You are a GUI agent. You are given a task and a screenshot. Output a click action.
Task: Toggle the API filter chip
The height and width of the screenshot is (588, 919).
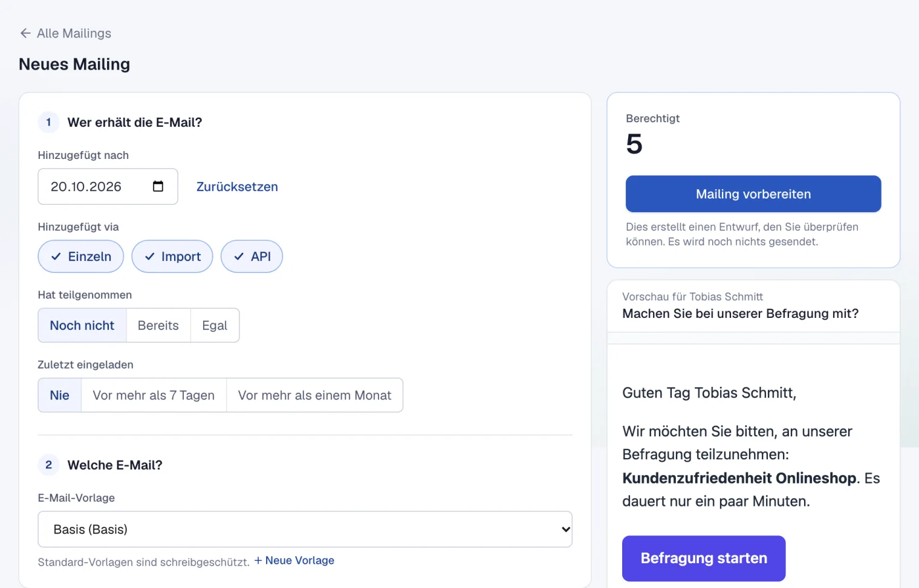[x=252, y=256]
